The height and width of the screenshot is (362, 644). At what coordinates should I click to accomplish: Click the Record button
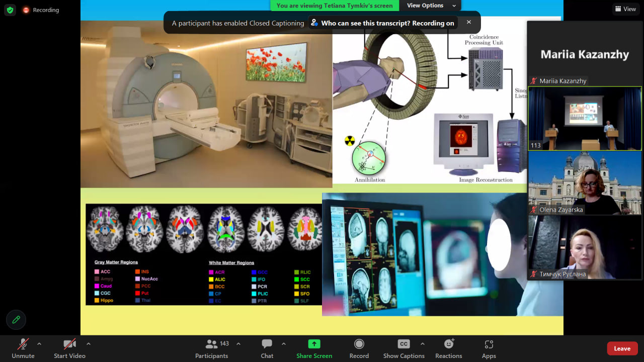click(359, 348)
